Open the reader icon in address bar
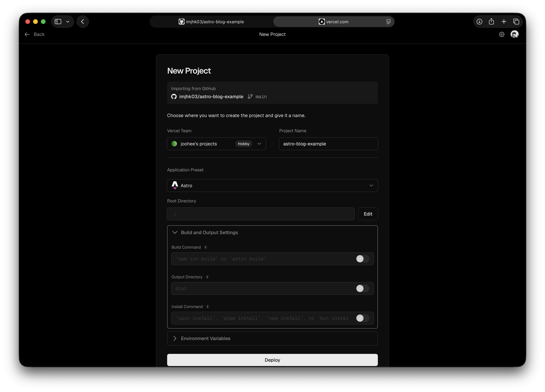Viewport: 545px width, 392px height. [x=388, y=22]
